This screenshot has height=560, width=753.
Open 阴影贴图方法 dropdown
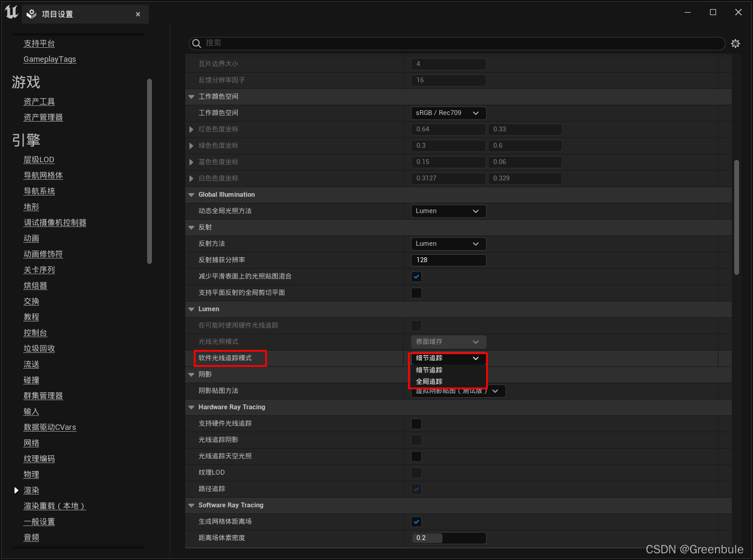click(x=458, y=391)
